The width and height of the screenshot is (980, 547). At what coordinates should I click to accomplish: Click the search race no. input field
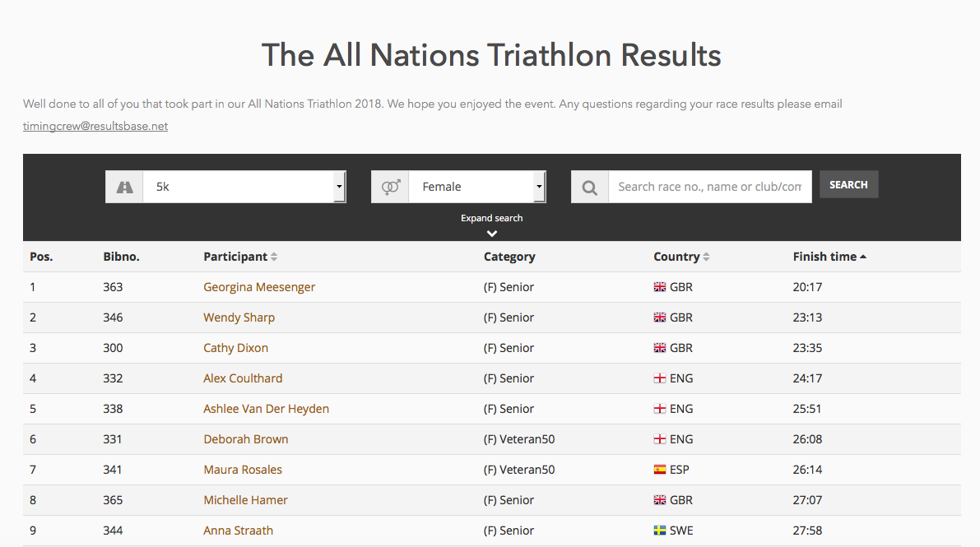710,187
